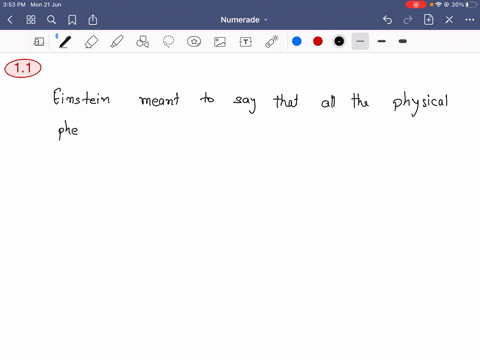480x360 pixels.
Task: Activate the laser pointer tool
Action: pyautogui.click(x=272, y=42)
